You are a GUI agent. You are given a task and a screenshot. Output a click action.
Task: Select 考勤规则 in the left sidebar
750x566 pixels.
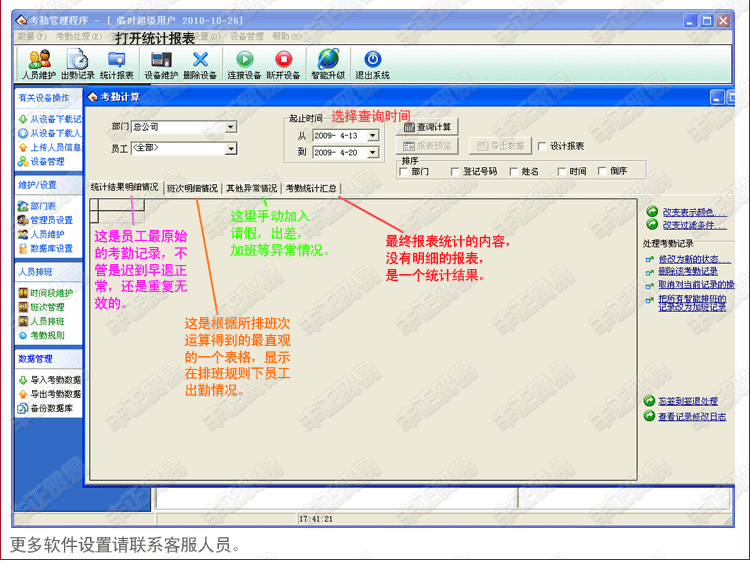pos(47,335)
